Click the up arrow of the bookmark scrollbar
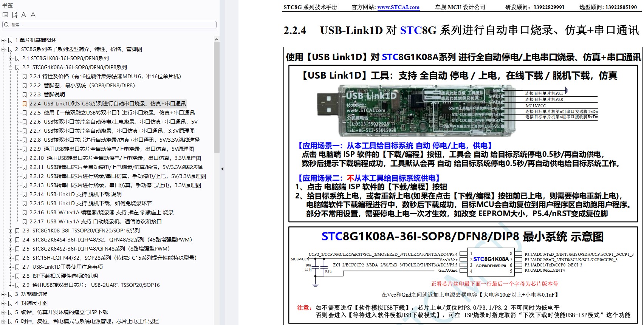 click(x=217, y=39)
